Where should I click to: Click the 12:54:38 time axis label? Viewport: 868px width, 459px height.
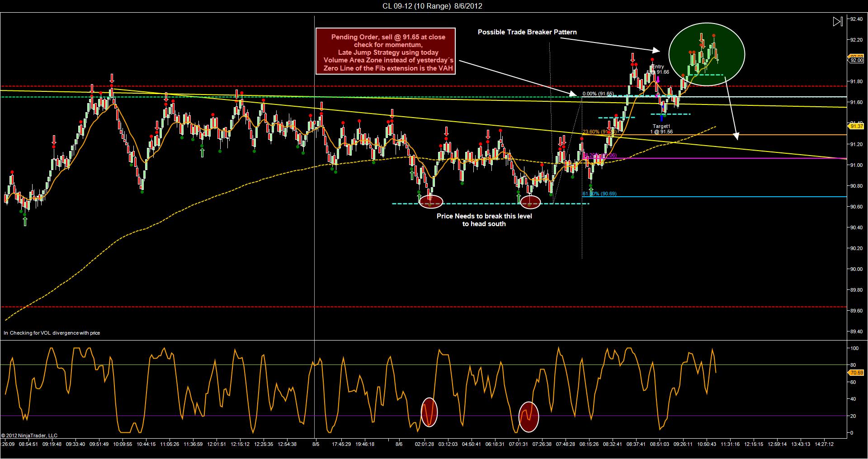[287, 444]
